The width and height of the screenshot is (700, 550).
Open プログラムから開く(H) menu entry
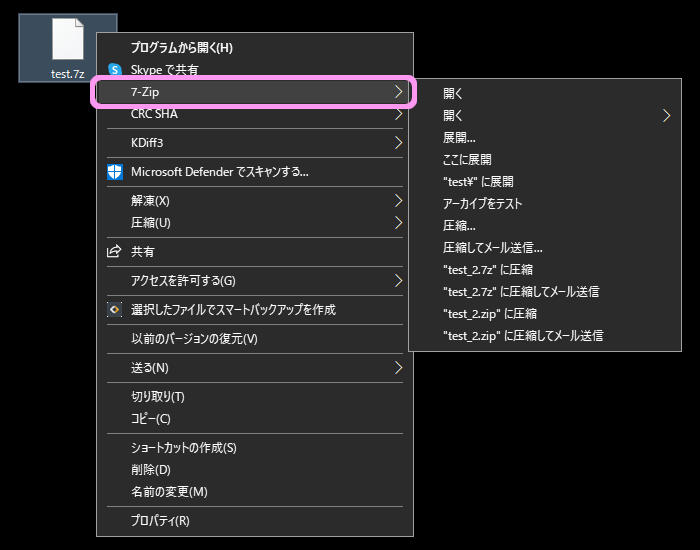coord(254,48)
